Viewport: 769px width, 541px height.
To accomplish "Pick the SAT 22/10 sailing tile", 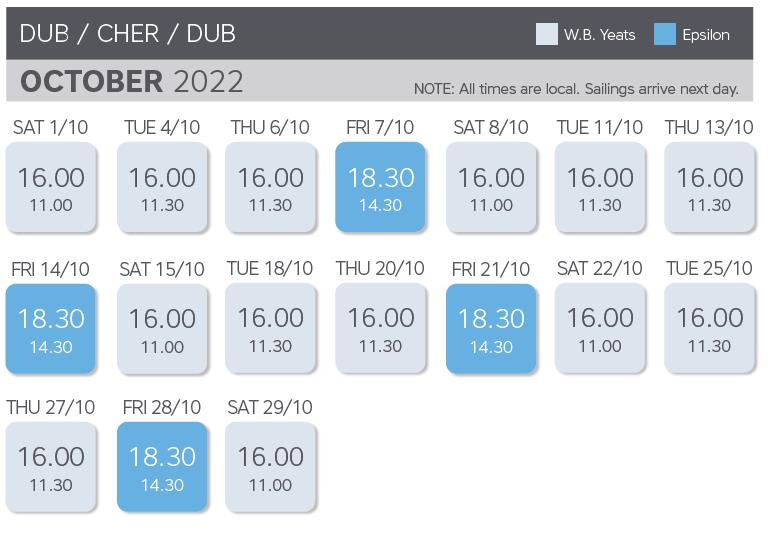I will coord(600,329).
